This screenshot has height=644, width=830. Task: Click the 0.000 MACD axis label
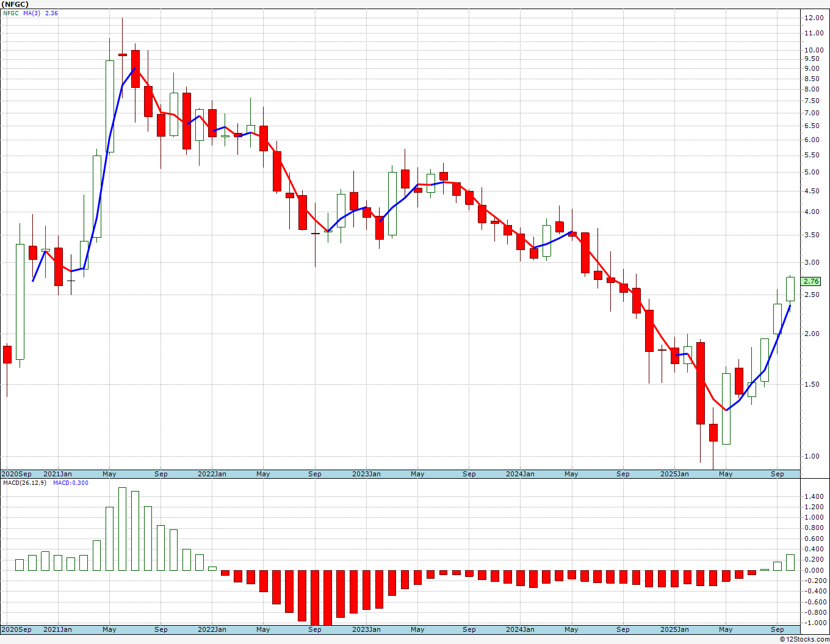[814, 570]
